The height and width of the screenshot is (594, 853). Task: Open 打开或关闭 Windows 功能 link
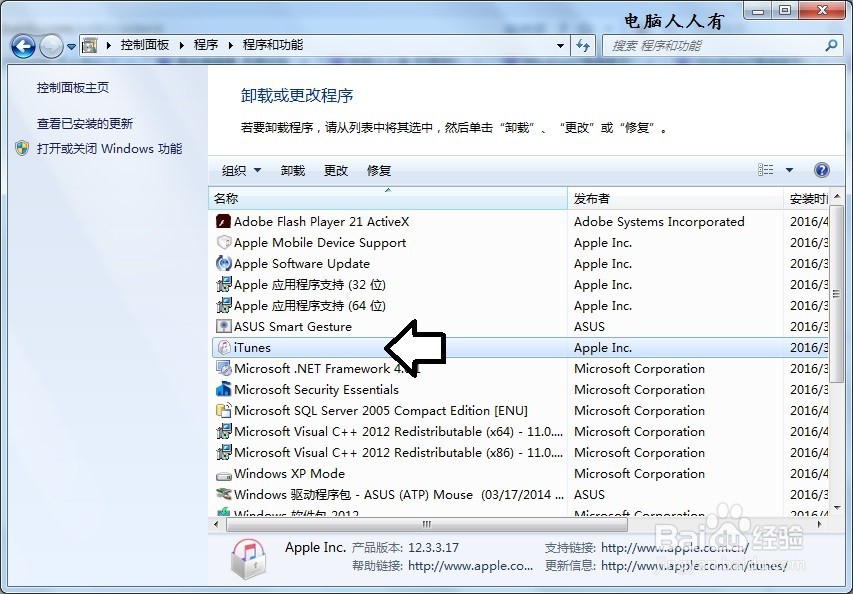click(109, 148)
